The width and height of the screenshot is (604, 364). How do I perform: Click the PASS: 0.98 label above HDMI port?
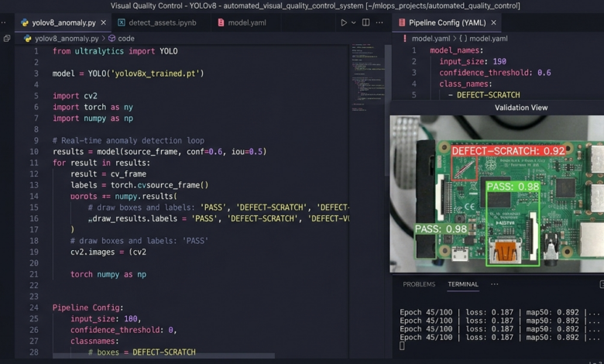pyautogui.click(x=513, y=187)
